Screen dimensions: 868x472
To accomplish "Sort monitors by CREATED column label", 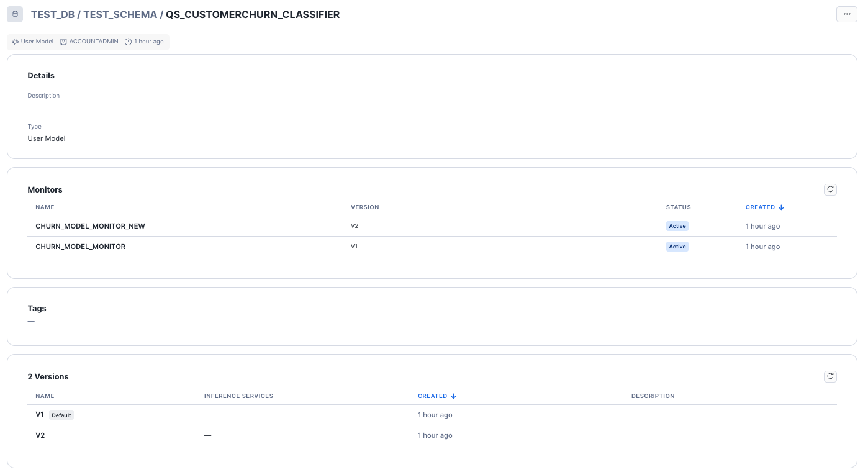I will [760, 207].
